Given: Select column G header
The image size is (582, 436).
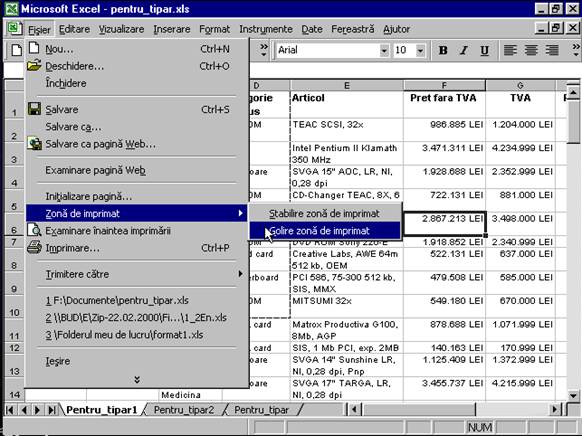Looking at the screenshot, I should [x=520, y=86].
